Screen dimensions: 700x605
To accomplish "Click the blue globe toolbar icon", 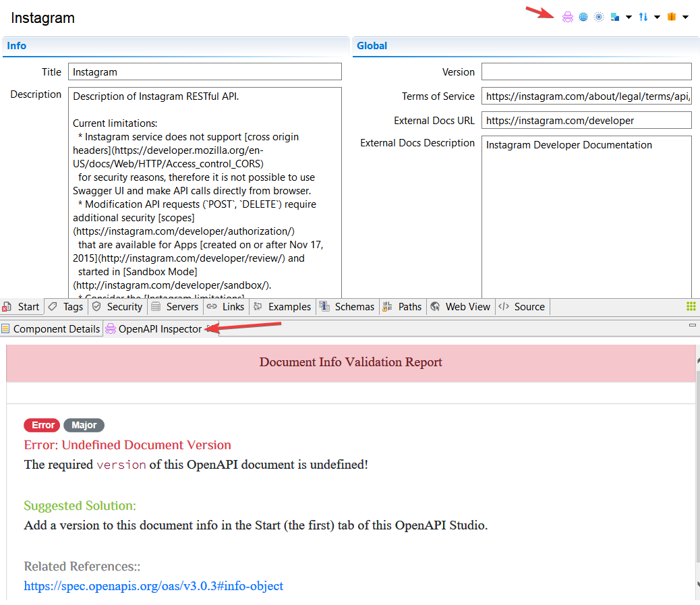I will [583, 17].
